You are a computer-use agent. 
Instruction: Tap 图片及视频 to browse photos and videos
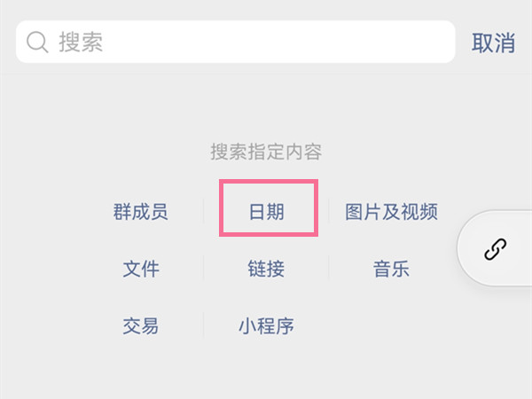391,212
